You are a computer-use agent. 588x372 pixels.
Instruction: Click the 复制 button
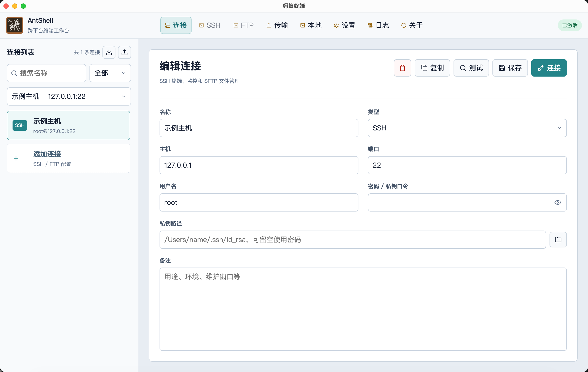pyautogui.click(x=432, y=68)
